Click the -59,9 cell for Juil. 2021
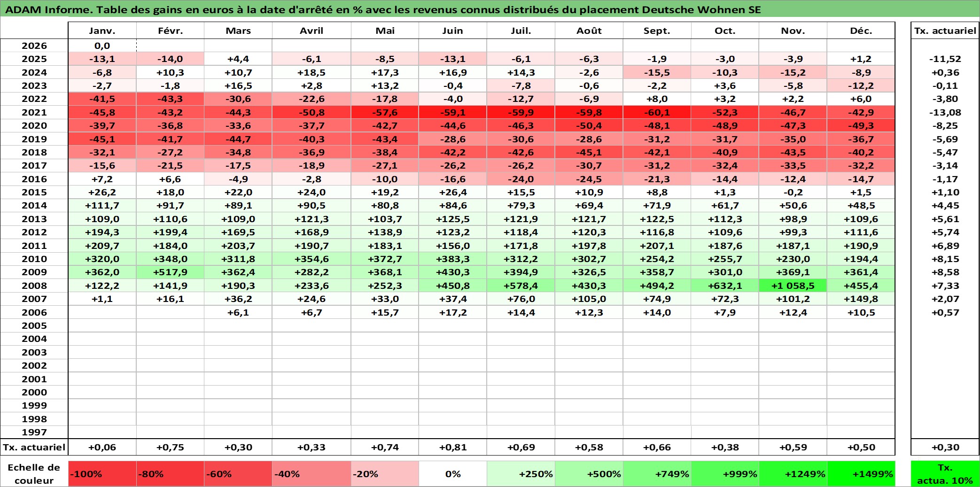 click(x=521, y=112)
